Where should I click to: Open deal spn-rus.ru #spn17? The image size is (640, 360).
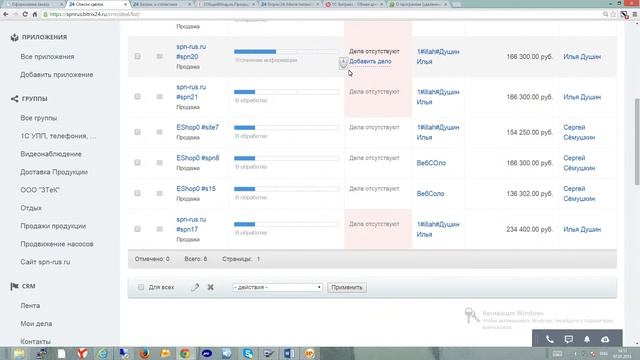191,224
